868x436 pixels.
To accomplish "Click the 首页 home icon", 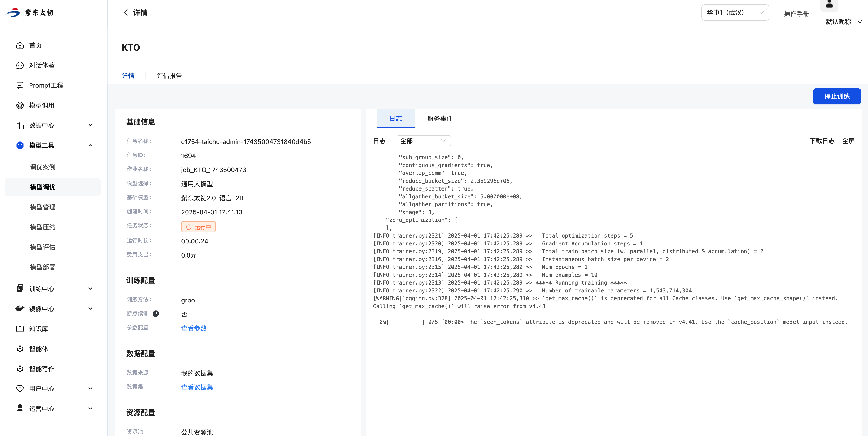I will pyautogui.click(x=20, y=45).
